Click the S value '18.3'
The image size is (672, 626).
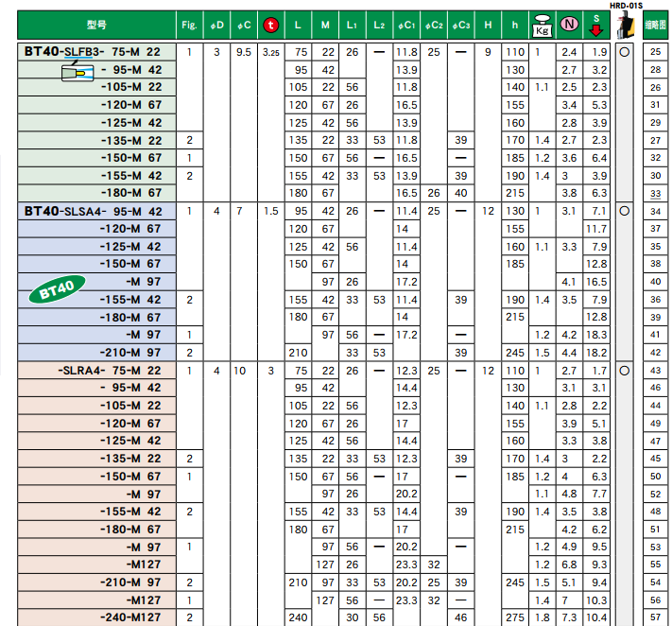[596, 335]
